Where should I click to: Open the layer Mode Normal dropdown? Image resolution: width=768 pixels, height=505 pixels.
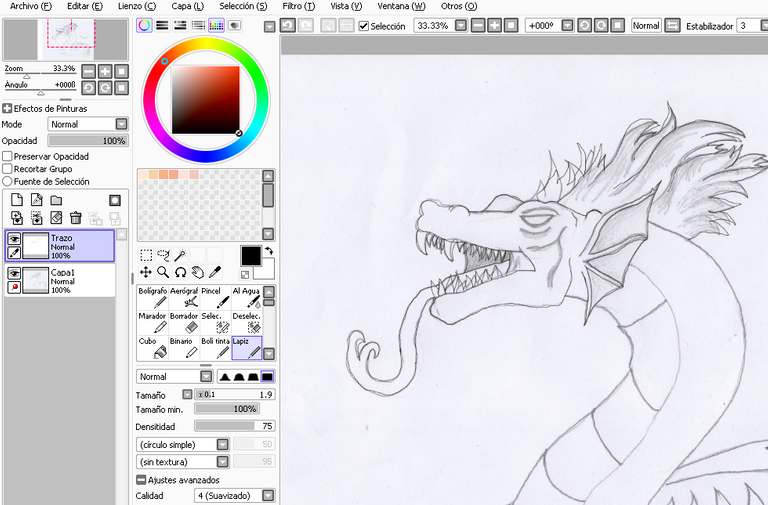tap(121, 124)
